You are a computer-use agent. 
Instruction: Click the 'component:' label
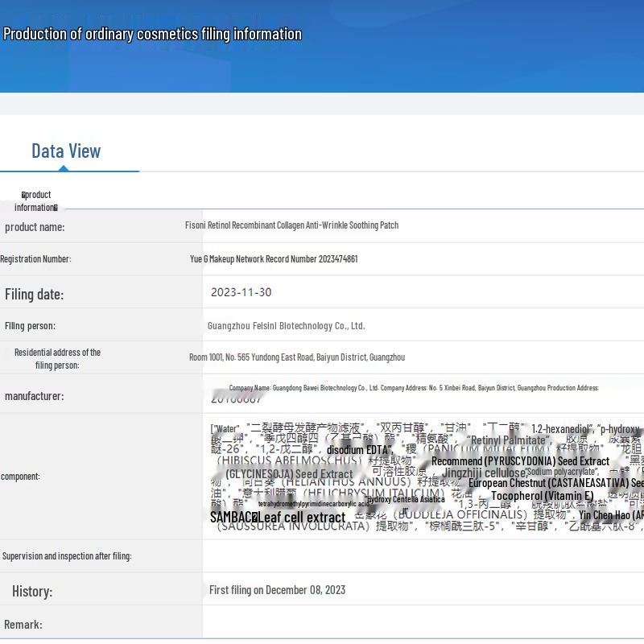pyautogui.click(x=20, y=476)
